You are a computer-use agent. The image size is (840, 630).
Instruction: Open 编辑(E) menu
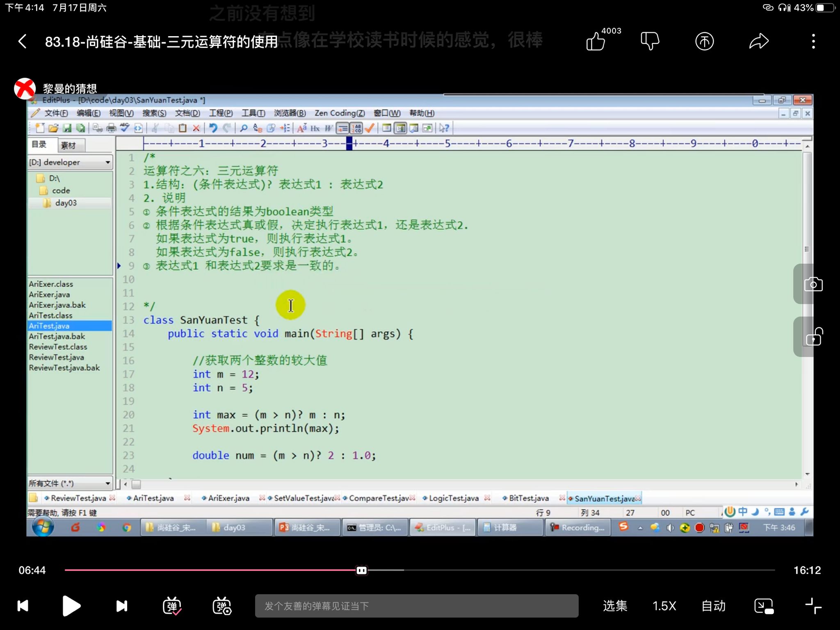pos(89,113)
